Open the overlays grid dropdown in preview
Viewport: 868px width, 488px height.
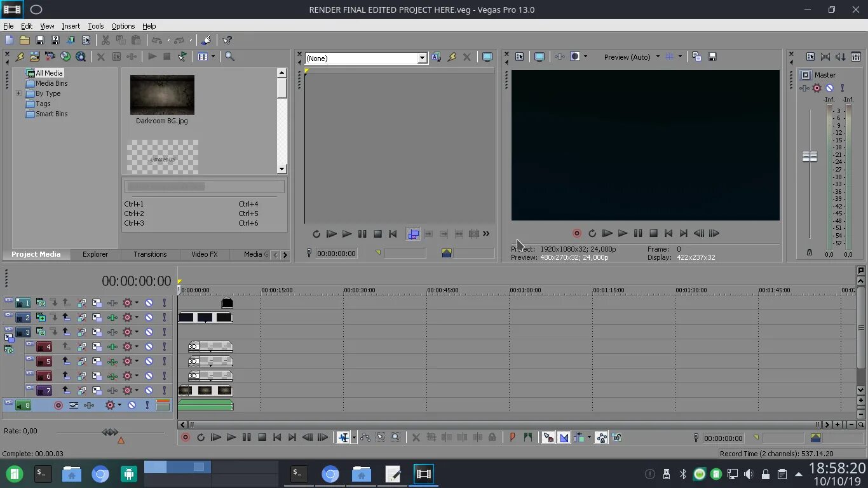pos(679,57)
